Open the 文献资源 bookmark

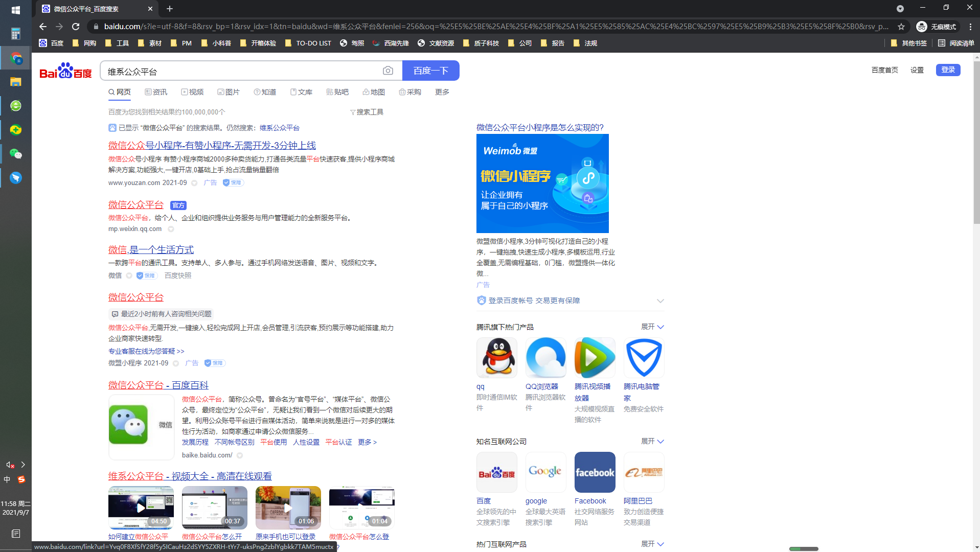[x=436, y=43]
